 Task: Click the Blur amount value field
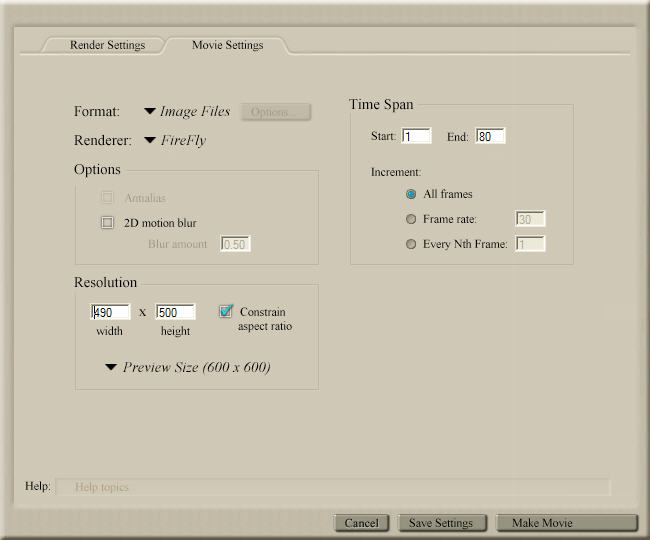(x=235, y=244)
